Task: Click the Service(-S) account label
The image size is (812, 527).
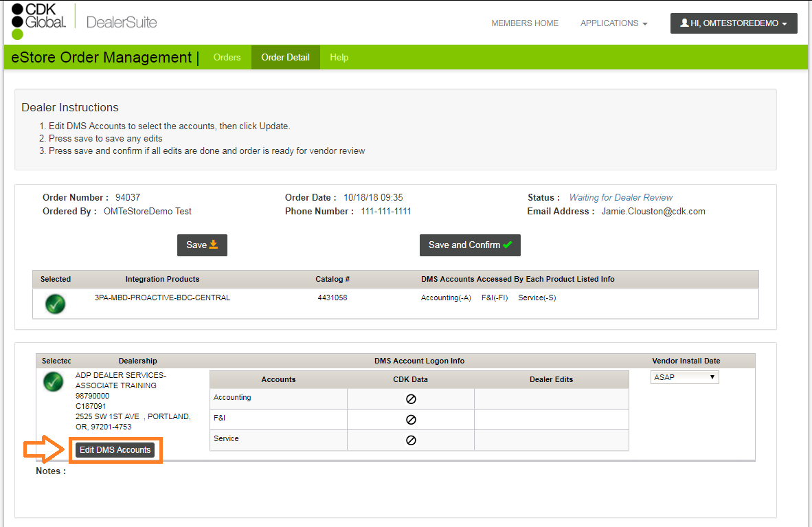Action: tap(537, 298)
